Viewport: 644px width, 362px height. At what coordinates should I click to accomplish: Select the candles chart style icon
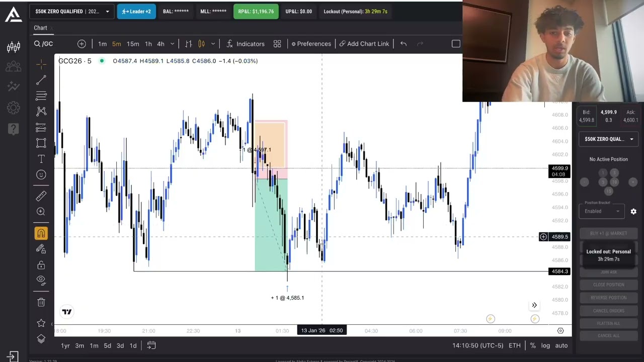pos(201,44)
